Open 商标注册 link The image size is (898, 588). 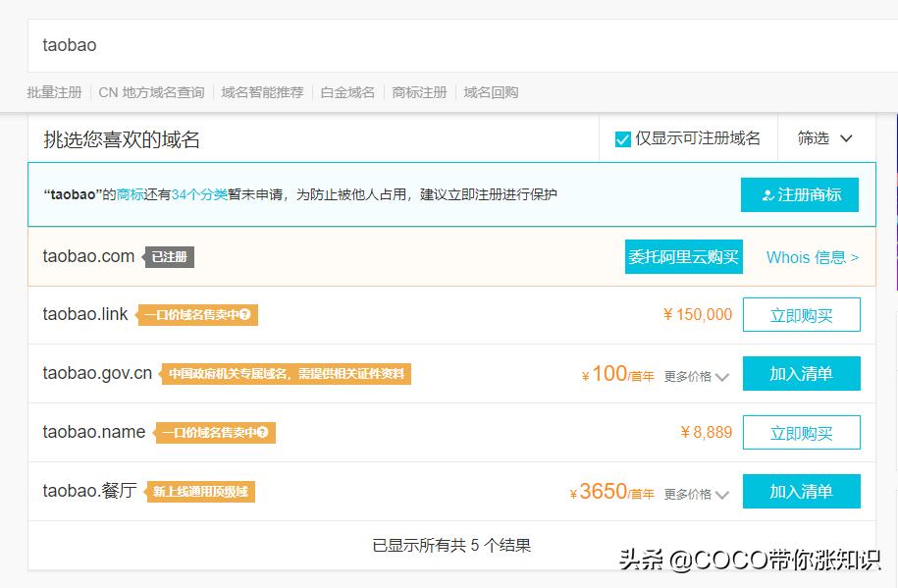pyautogui.click(x=419, y=92)
